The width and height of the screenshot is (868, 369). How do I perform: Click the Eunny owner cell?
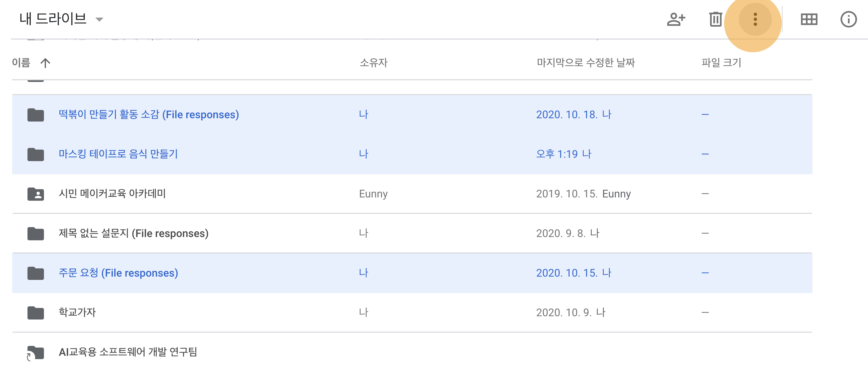(373, 194)
